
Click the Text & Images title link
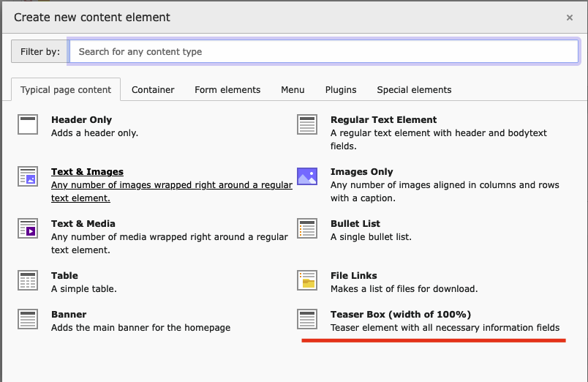point(87,172)
